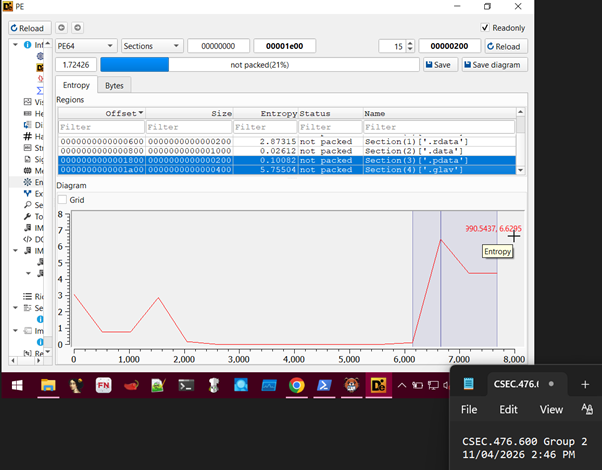
Task: Select the Entropy snowflake icon in sidebar
Action: (x=28, y=182)
